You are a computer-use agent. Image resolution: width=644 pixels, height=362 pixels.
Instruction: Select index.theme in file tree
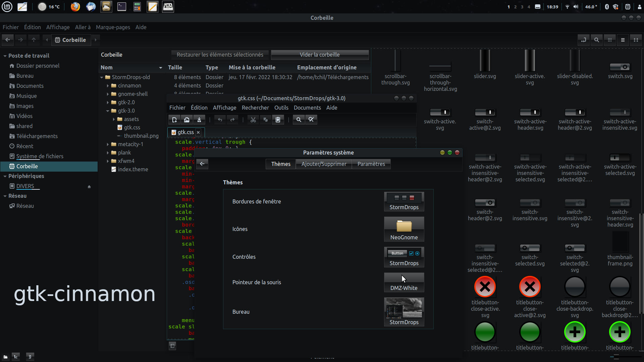tap(133, 170)
